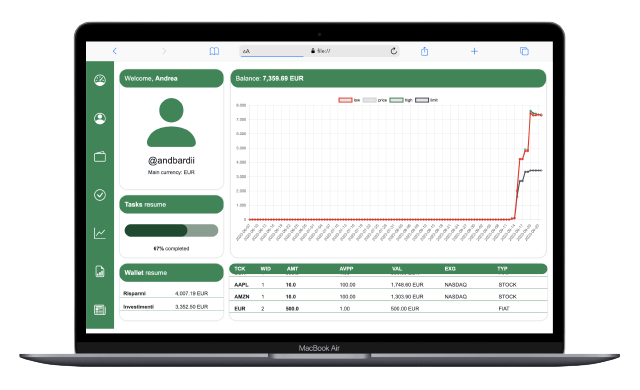
Task: Click the 67% completed label
Action: pyautogui.click(x=171, y=248)
